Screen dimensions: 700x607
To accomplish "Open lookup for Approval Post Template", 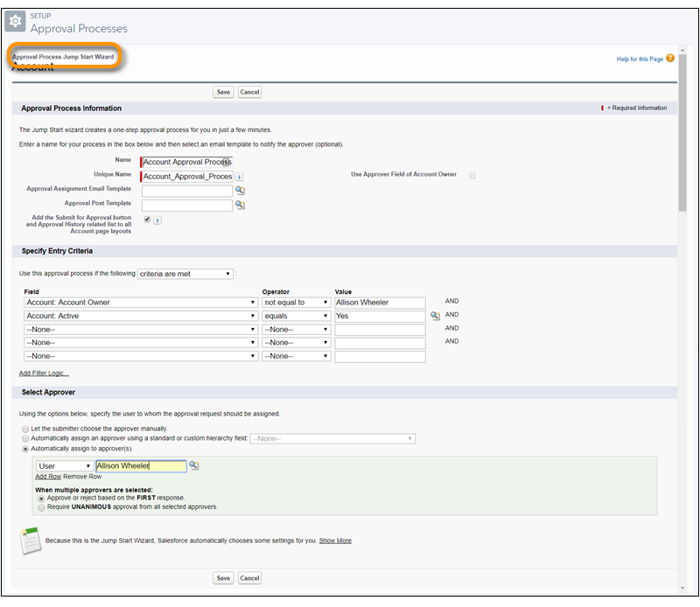I will 240,205.
